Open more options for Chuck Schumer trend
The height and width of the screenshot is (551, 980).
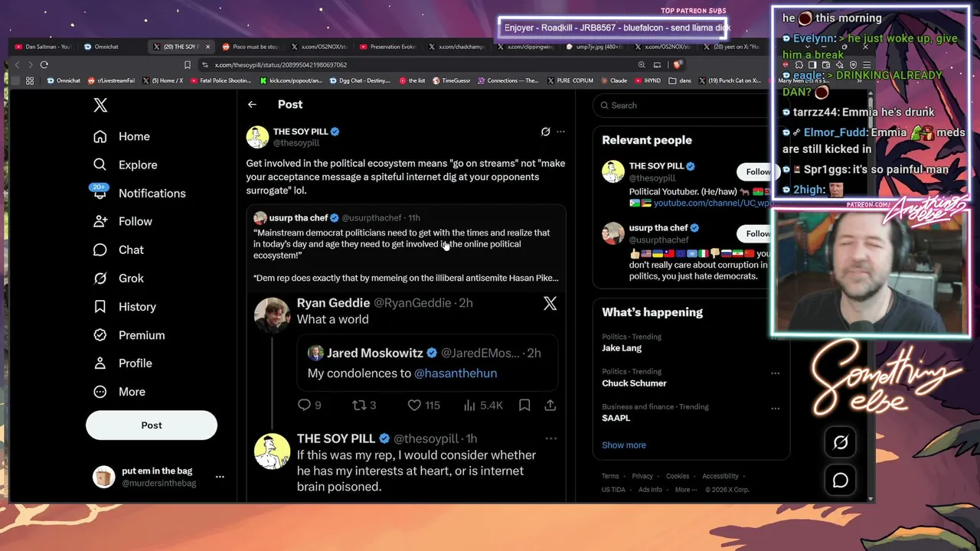coord(775,373)
